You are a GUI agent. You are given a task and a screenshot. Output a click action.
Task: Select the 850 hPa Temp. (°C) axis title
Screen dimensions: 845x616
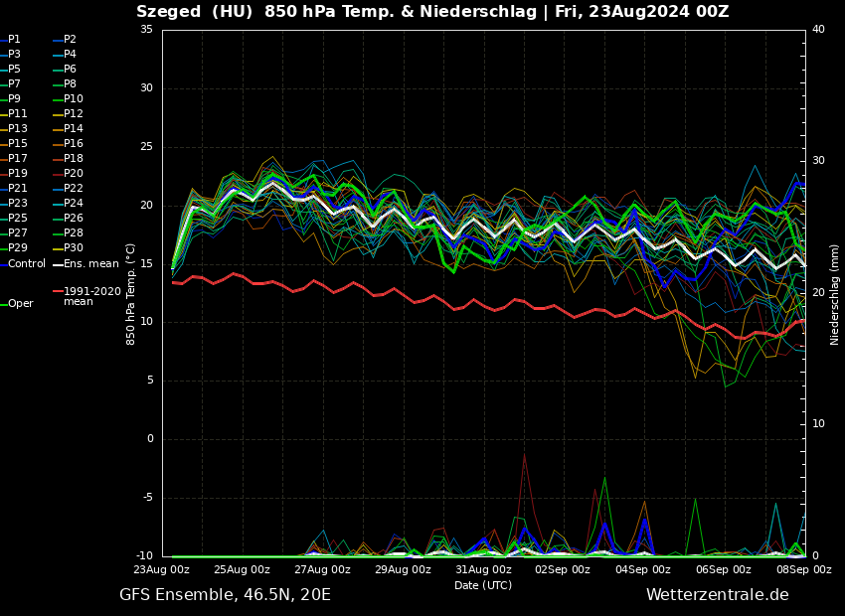click(131, 294)
